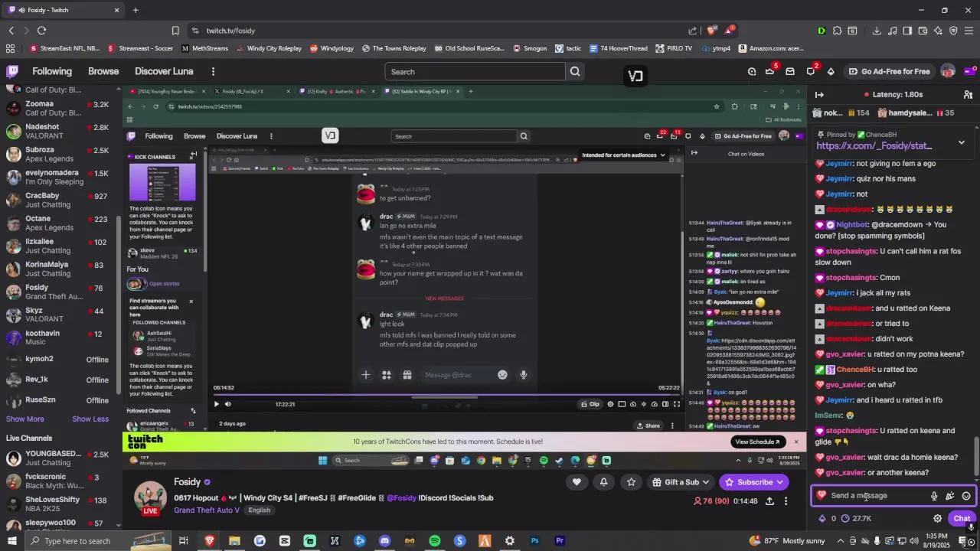Collapse chat with the arrow icon
This screenshot has width=980, height=551.
819,94
